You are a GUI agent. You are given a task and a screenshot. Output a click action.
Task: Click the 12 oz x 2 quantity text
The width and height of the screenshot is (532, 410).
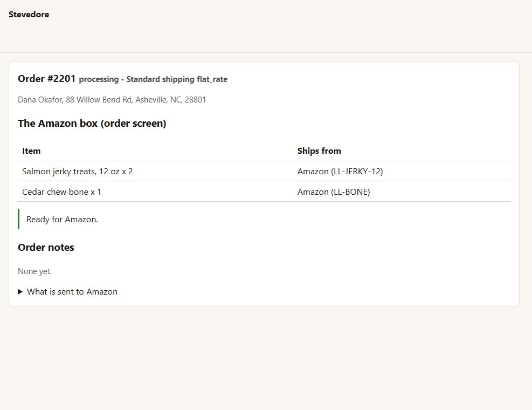click(x=116, y=172)
